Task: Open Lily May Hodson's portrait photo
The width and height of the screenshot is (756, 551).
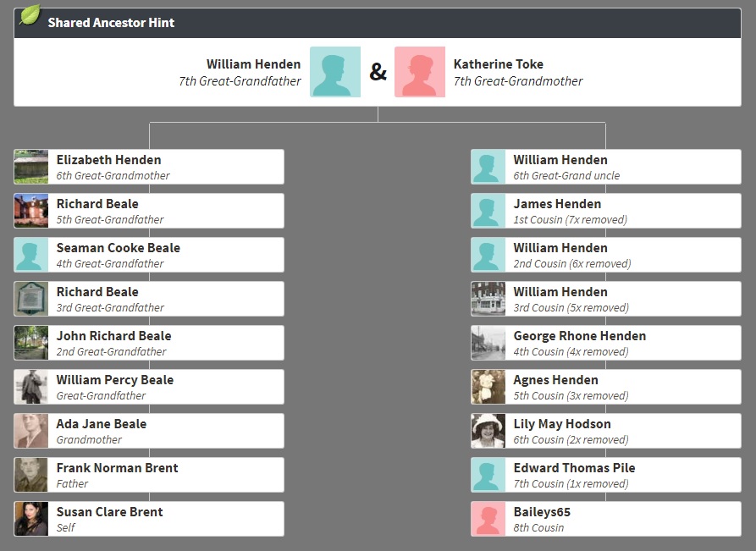Action: point(488,431)
